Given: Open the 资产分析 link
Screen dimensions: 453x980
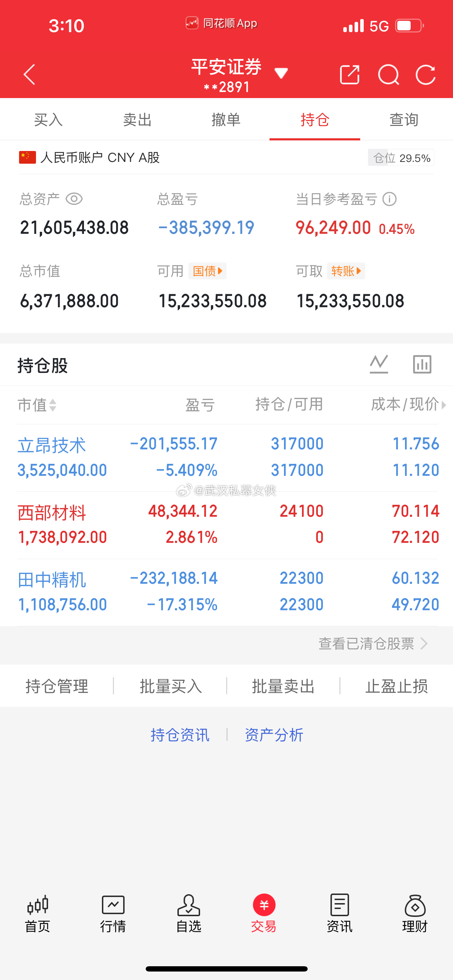Looking at the screenshot, I should tap(274, 734).
